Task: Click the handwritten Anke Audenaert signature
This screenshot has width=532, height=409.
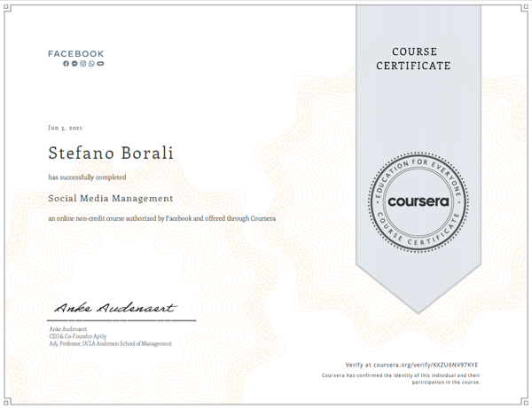Action: click(115, 308)
